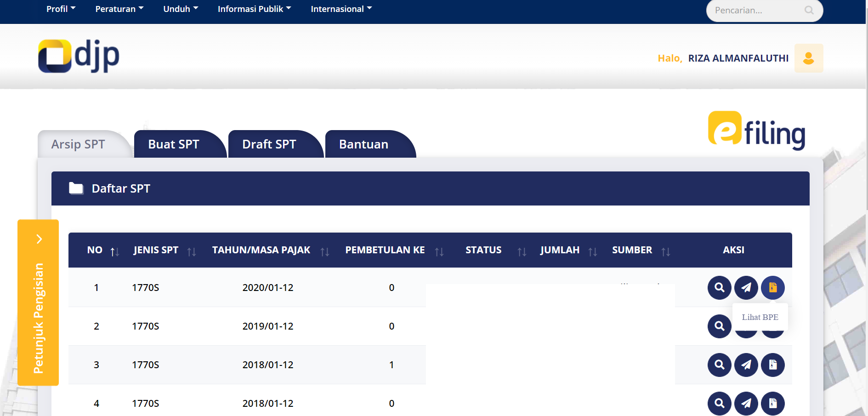This screenshot has width=868, height=416.
Task: Open the Profil dropdown menu
Action: tap(61, 9)
